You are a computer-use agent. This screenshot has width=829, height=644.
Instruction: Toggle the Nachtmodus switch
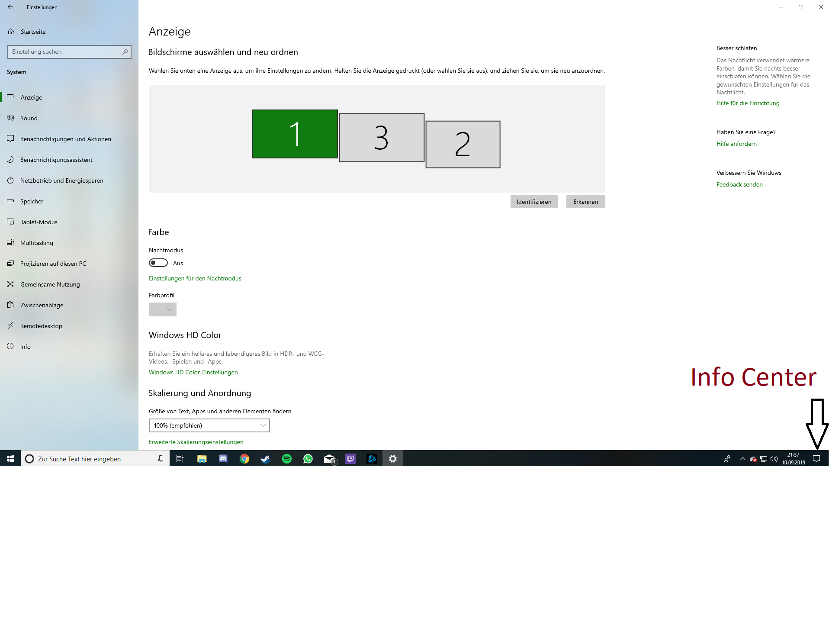click(157, 263)
